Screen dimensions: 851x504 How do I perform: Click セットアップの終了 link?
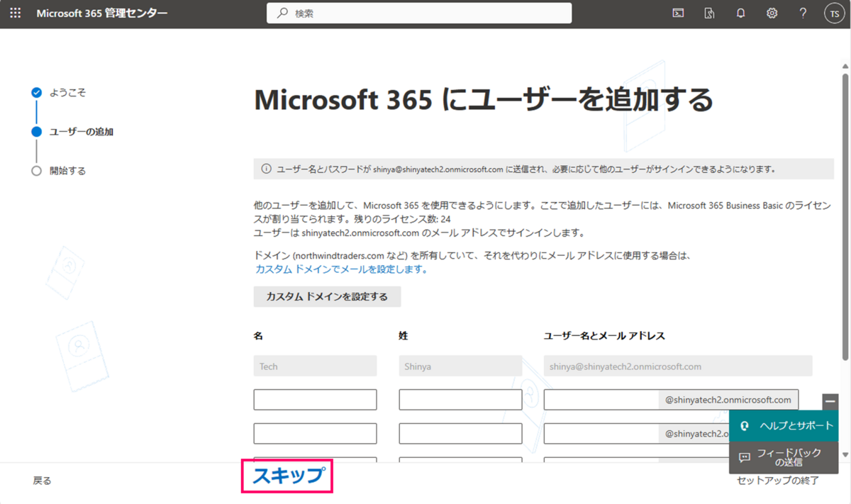tap(777, 481)
